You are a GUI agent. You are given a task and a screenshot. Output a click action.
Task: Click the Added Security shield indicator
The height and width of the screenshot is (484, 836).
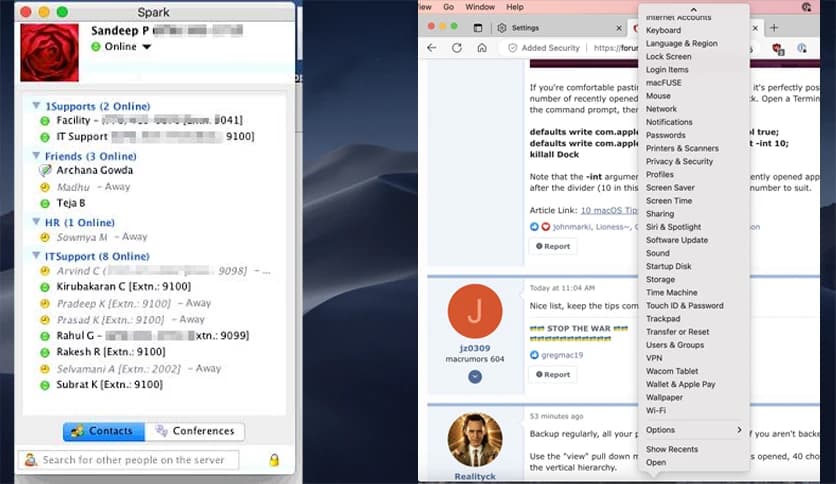[x=544, y=48]
